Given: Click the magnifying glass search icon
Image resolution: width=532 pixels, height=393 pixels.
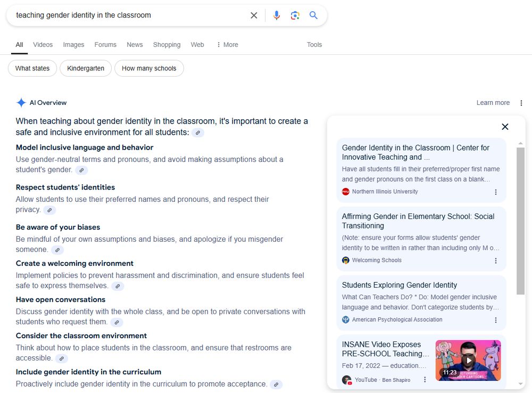Looking at the screenshot, I should tap(313, 15).
